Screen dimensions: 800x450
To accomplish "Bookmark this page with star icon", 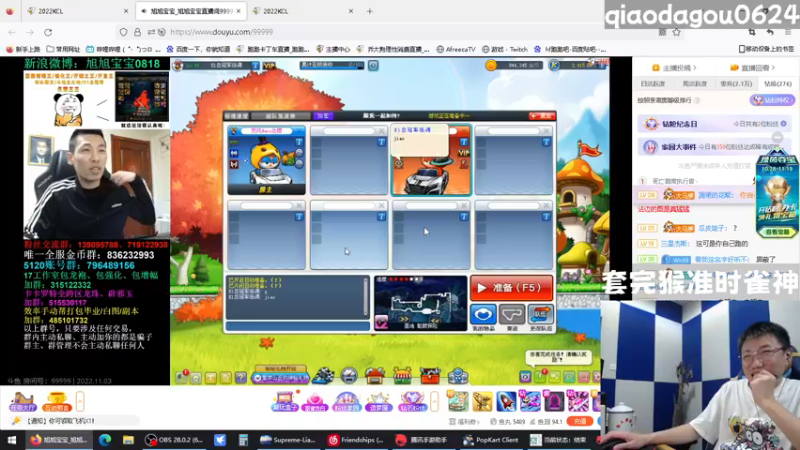I will 677,32.
